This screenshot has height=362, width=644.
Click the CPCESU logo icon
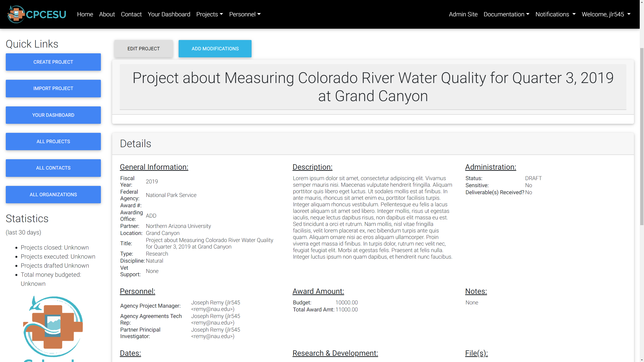(x=15, y=14)
